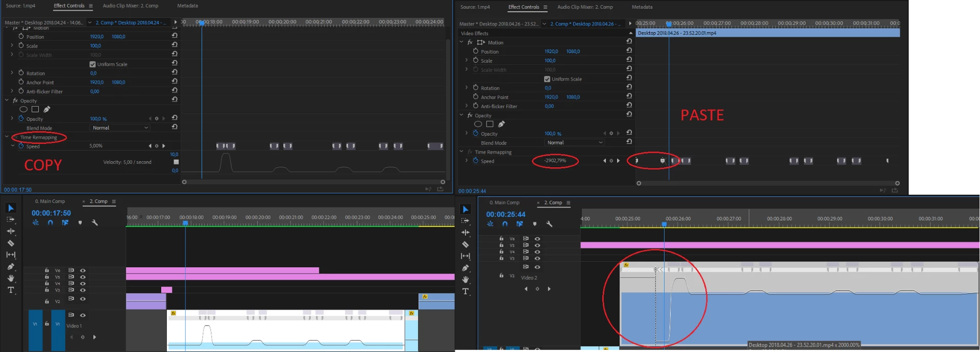Screen dimensions: 980x352
Task: Edit Speed value -2902,79% in right panel
Action: point(555,160)
